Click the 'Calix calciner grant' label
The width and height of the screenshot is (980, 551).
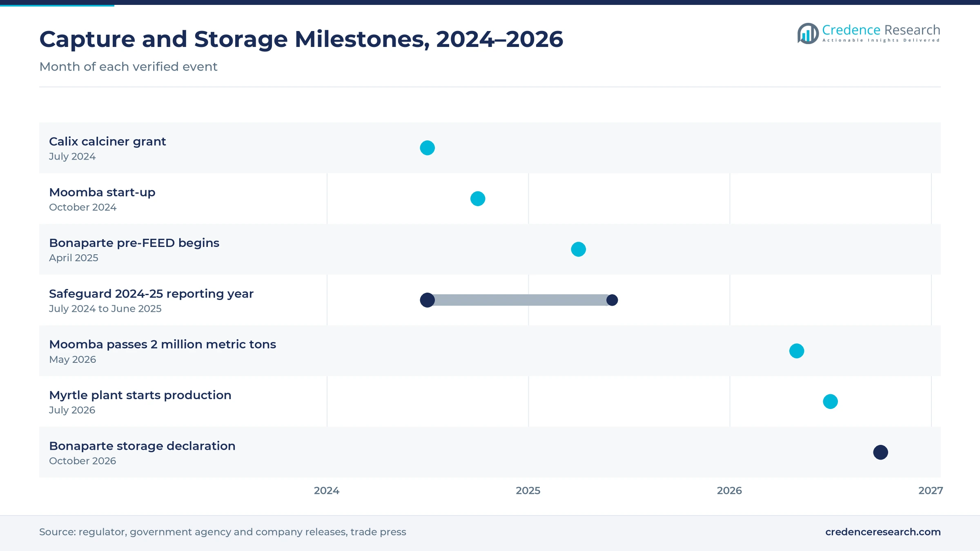pyautogui.click(x=107, y=142)
